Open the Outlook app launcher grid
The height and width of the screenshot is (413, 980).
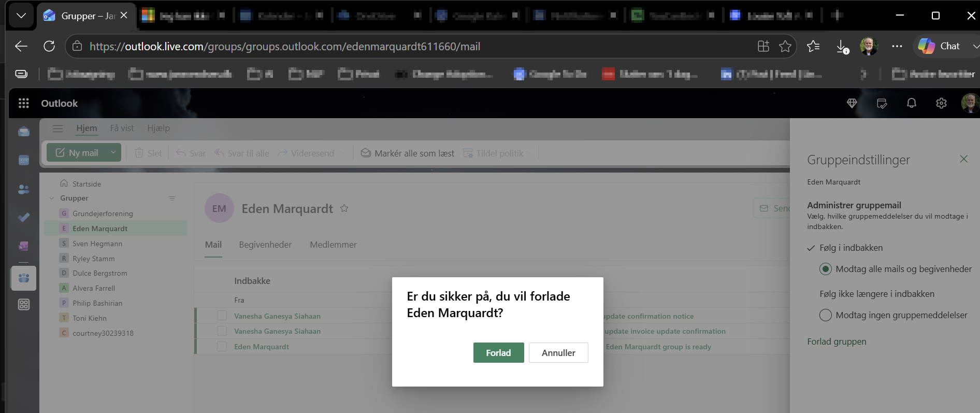tap(24, 103)
